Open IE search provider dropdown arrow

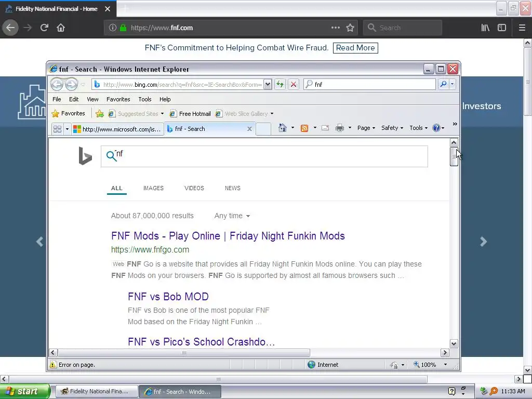453,84
